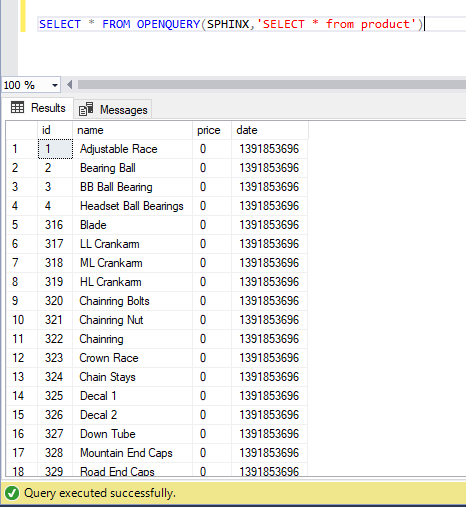Click the date cell in Adjustable Race row
Image resolution: width=466 pixels, height=507 pixels.
tap(270, 149)
